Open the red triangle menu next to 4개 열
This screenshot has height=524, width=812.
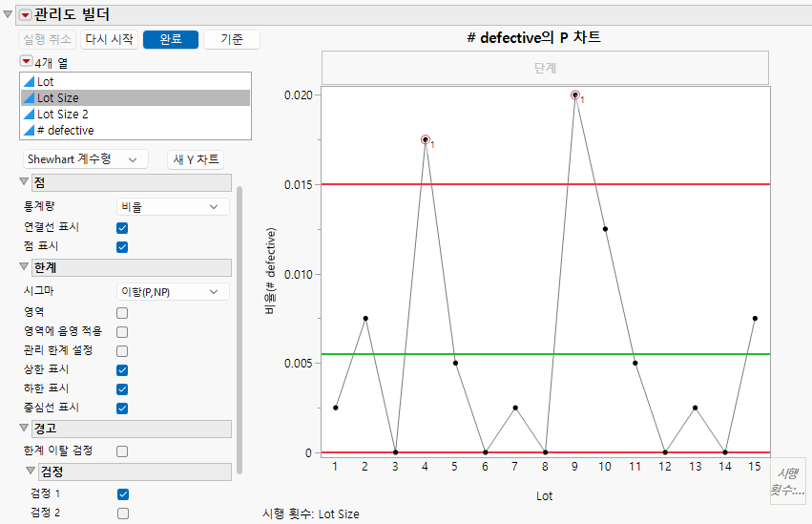[26, 61]
